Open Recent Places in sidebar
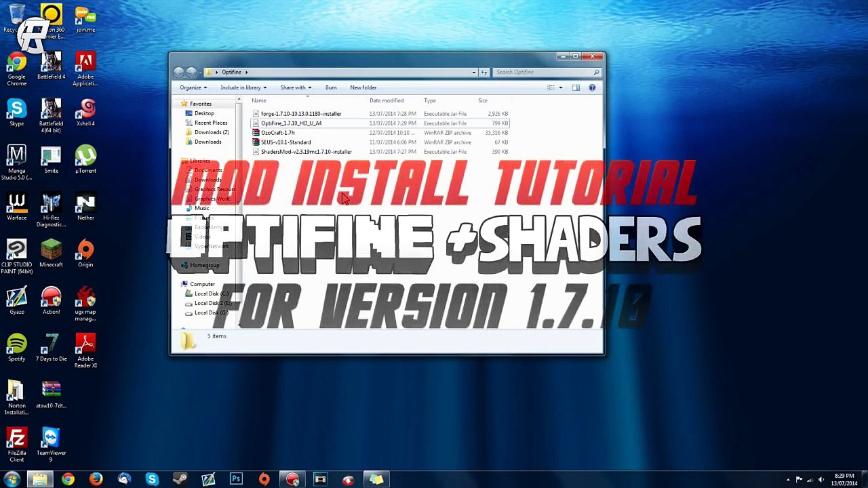 coord(210,123)
